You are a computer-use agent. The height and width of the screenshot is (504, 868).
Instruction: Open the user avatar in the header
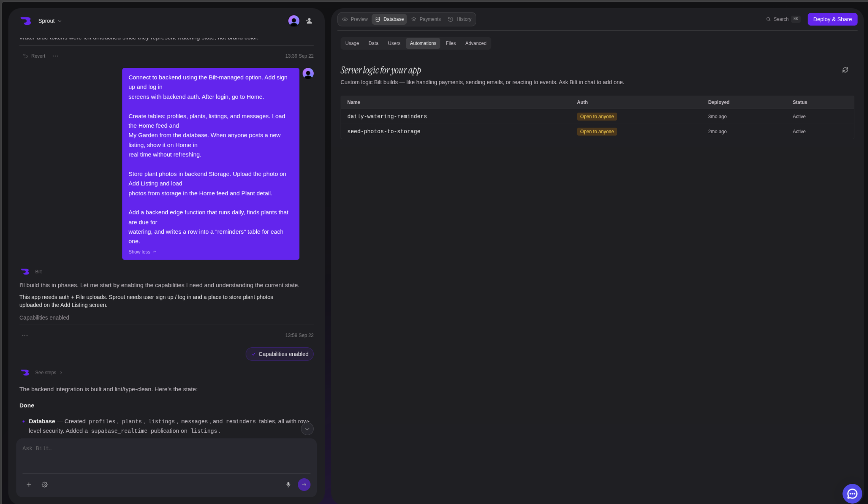[x=294, y=21]
